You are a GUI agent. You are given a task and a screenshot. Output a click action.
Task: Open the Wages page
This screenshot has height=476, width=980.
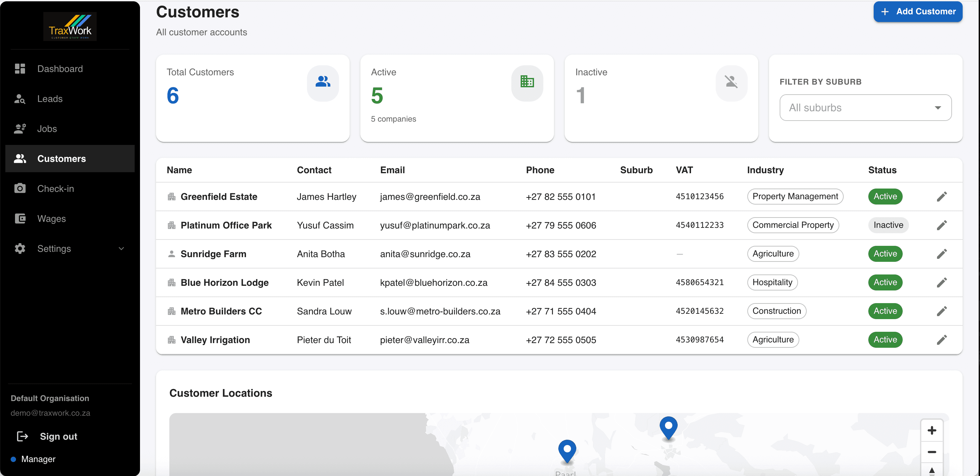[x=70, y=218]
